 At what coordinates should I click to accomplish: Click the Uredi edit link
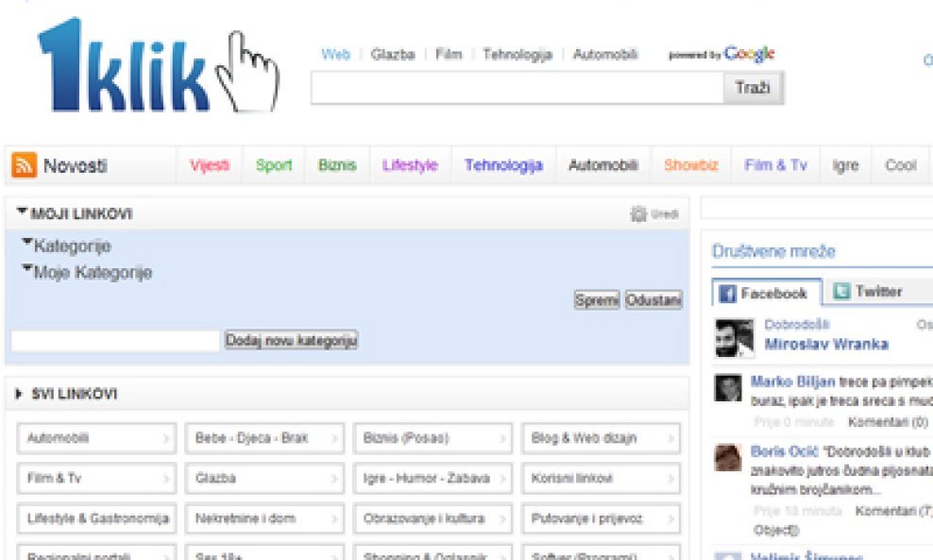[665, 214]
